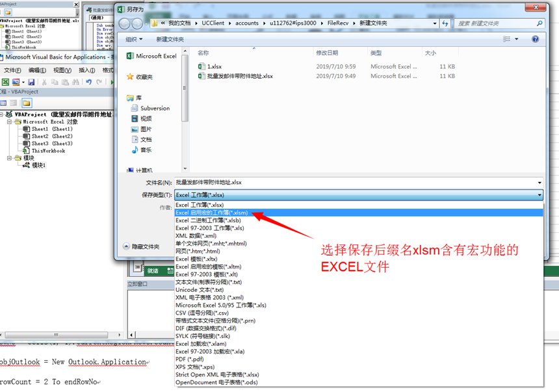Open 视图(V) menu in VBA editor
This screenshot has height=392, width=559.
click(62, 70)
